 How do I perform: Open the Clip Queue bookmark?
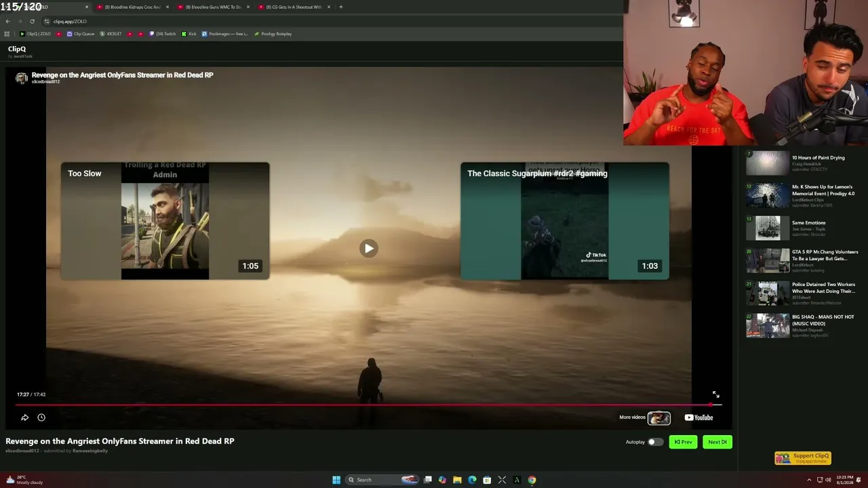point(81,34)
